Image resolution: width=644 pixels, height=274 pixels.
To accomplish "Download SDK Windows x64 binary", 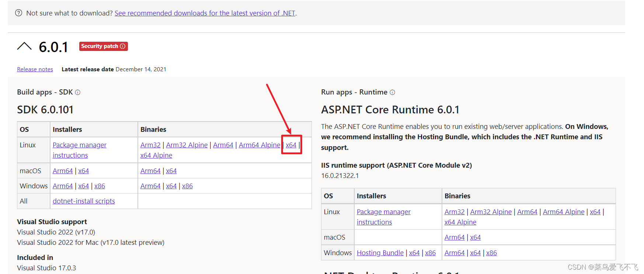I will tap(171, 186).
